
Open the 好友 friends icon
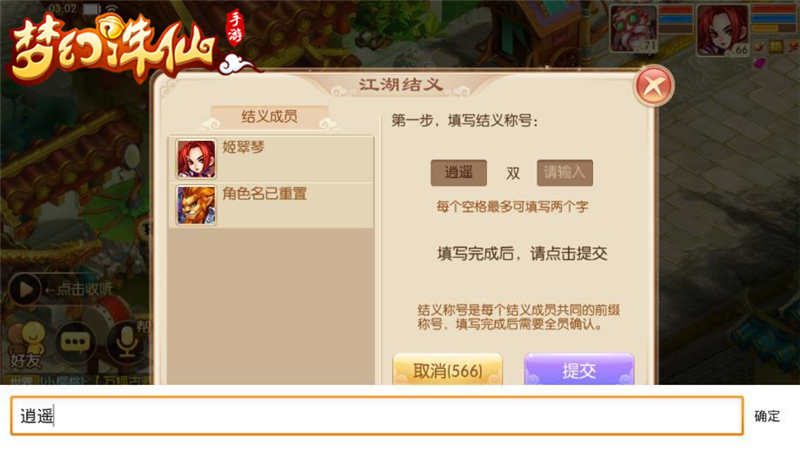(27, 345)
